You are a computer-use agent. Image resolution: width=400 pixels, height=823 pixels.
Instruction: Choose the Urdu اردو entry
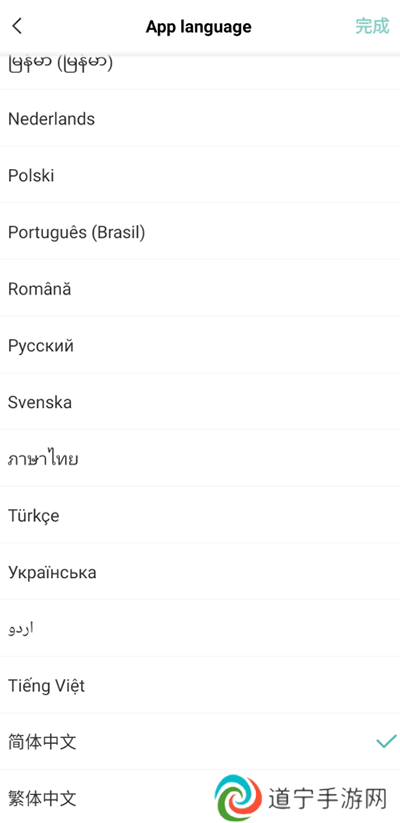tap(200, 629)
